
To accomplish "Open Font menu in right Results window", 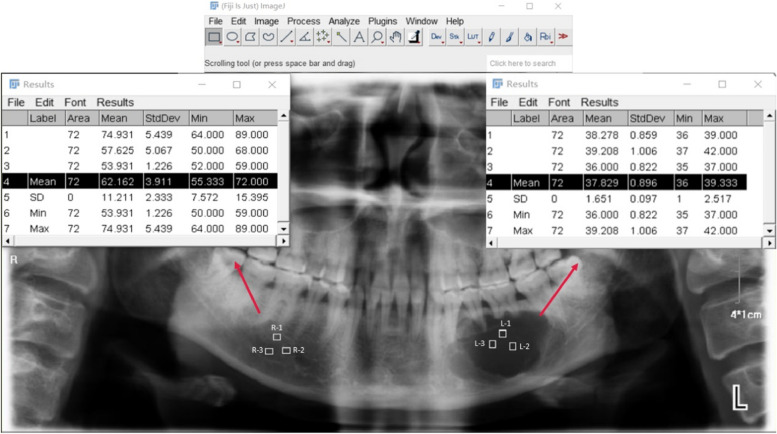I will (559, 103).
